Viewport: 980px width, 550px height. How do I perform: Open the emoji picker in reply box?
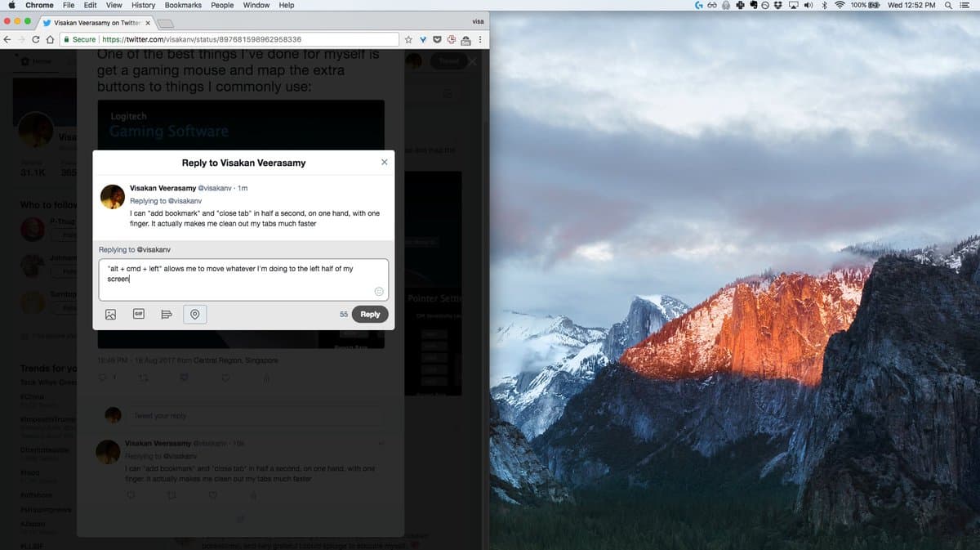pos(378,292)
